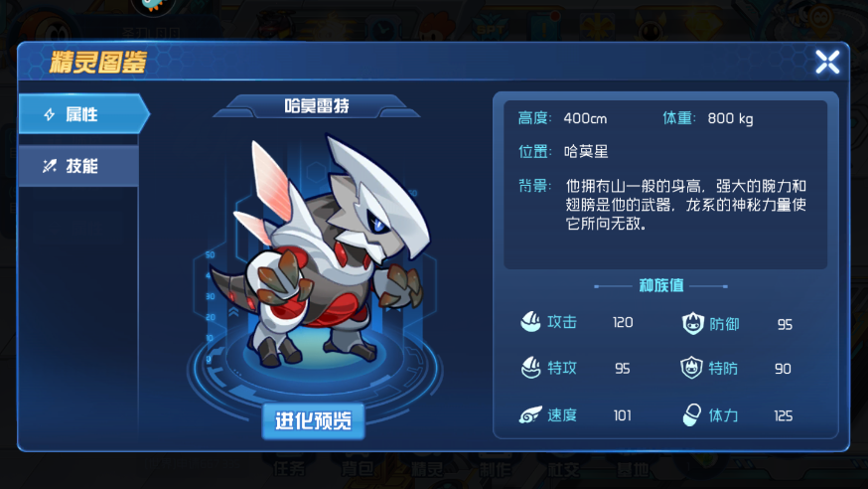Screen dimensions: 868x489
Task: Click the 哈莫雷特 creature portrait
Action: pos(319,252)
